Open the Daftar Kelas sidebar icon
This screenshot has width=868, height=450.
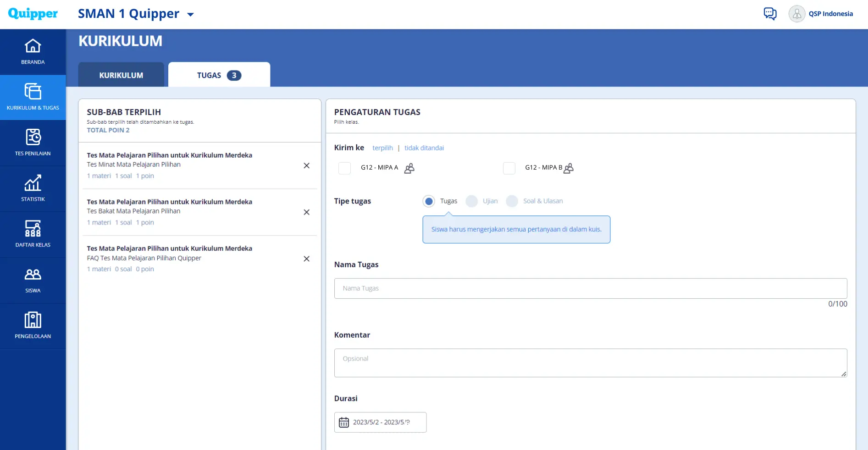pyautogui.click(x=33, y=229)
